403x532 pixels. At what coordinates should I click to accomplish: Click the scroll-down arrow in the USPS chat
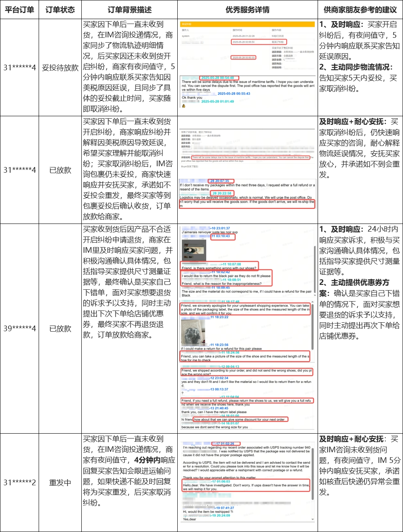[x=313, y=519]
